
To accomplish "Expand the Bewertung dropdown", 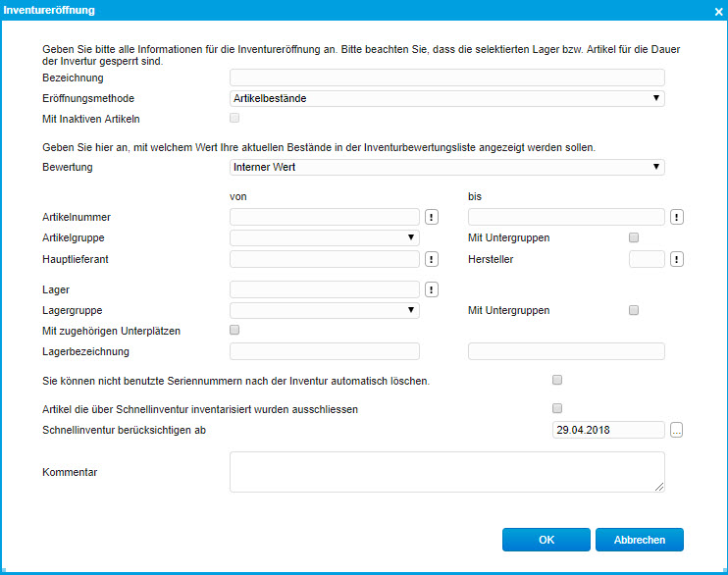I will coord(446,168).
